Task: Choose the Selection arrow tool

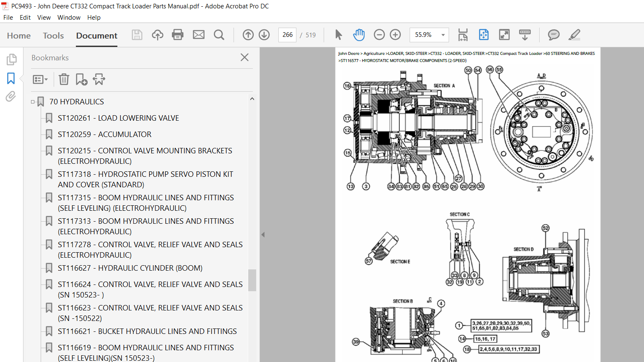Action: coord(338,35)
